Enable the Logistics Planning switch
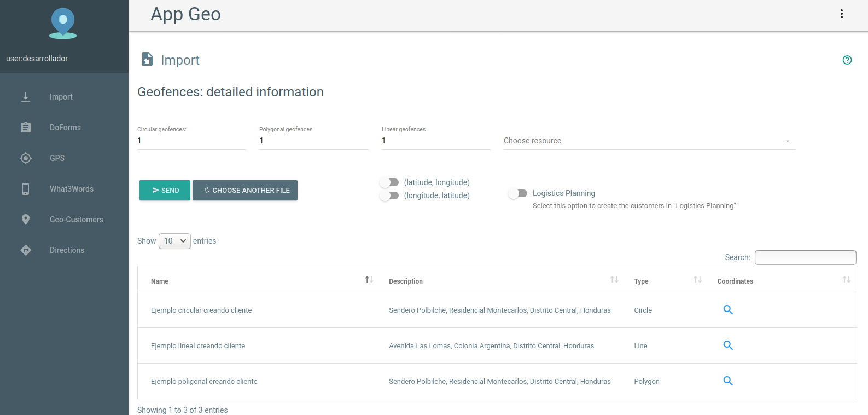868x415 pixels. (518, 193)
